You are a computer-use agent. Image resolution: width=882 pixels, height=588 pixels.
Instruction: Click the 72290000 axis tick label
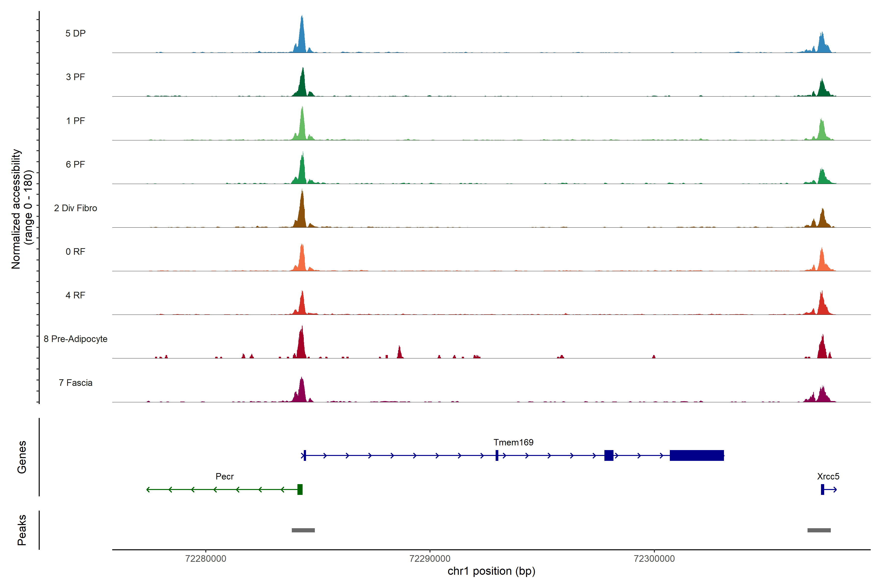tap(430, 558)
